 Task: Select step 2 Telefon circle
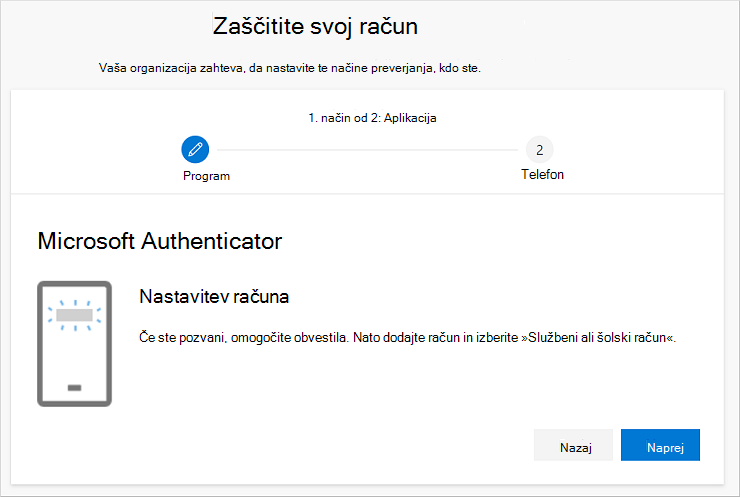pyautogui.click(x=539, y=150)
